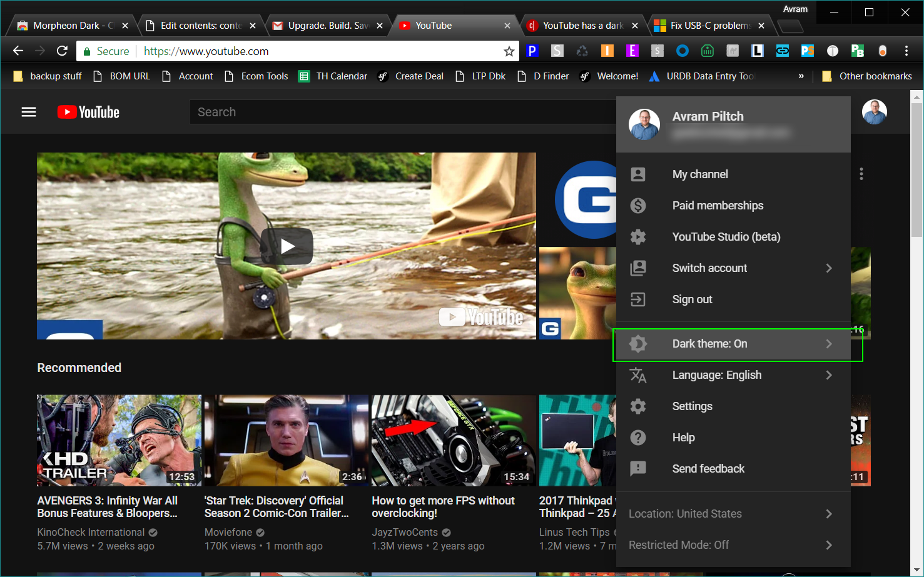Switch to Fix USB-C problems tab

click(710, 26)
